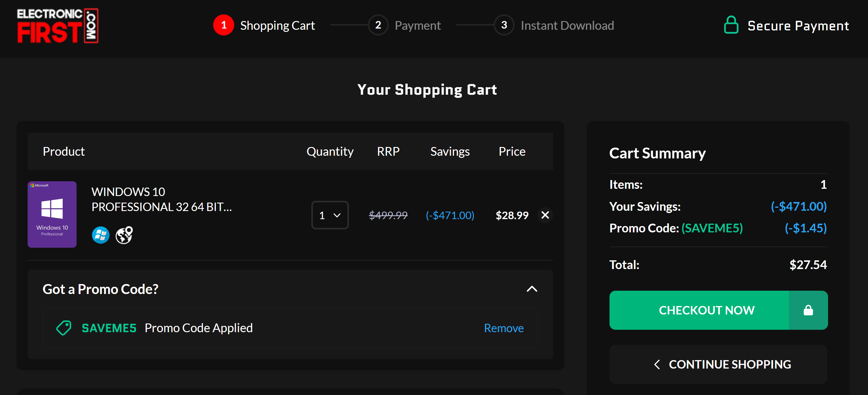Click the Promo Code Applied message
This screenshot has height=395, width=868.
[198, 328]
